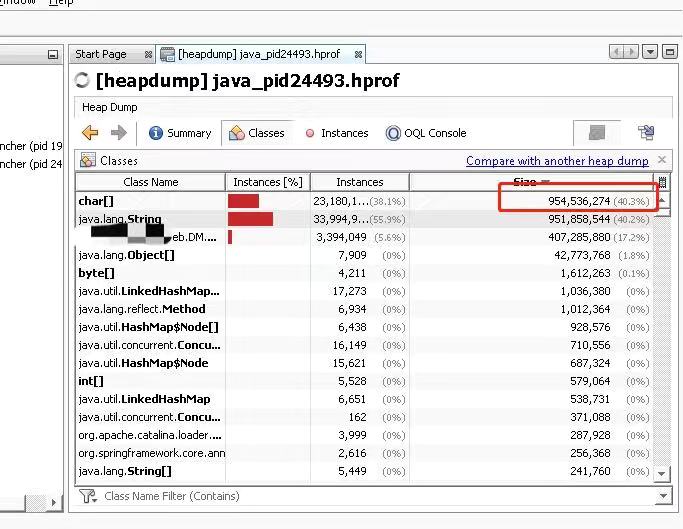Expand the Class Name Filter history dropdown

(x=663, y=496)
